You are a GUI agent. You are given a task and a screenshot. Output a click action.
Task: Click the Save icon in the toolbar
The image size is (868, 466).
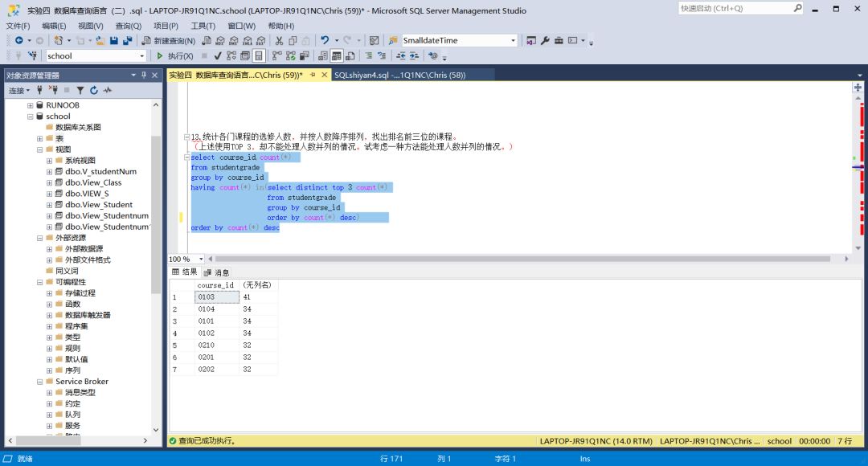click(114, 40)
